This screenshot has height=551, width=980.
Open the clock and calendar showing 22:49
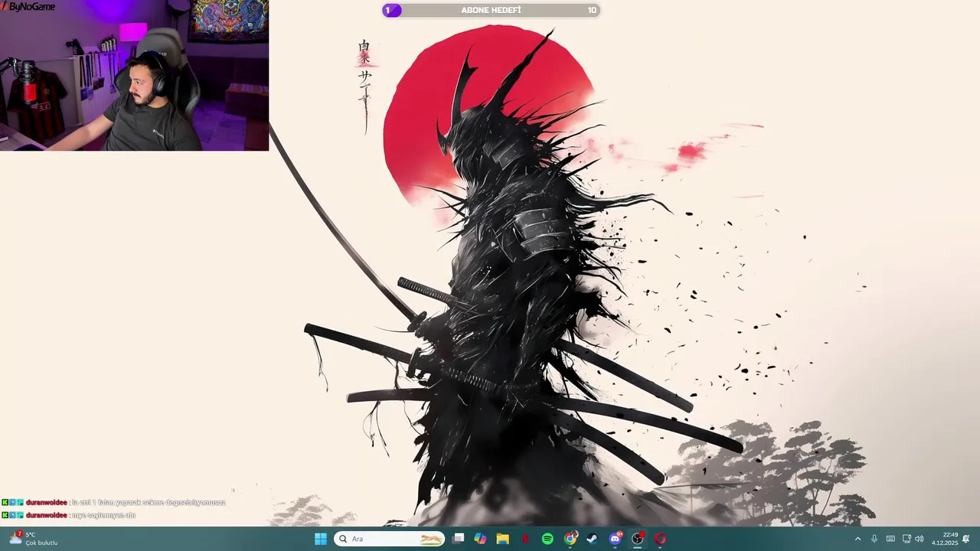pos(945,539)
